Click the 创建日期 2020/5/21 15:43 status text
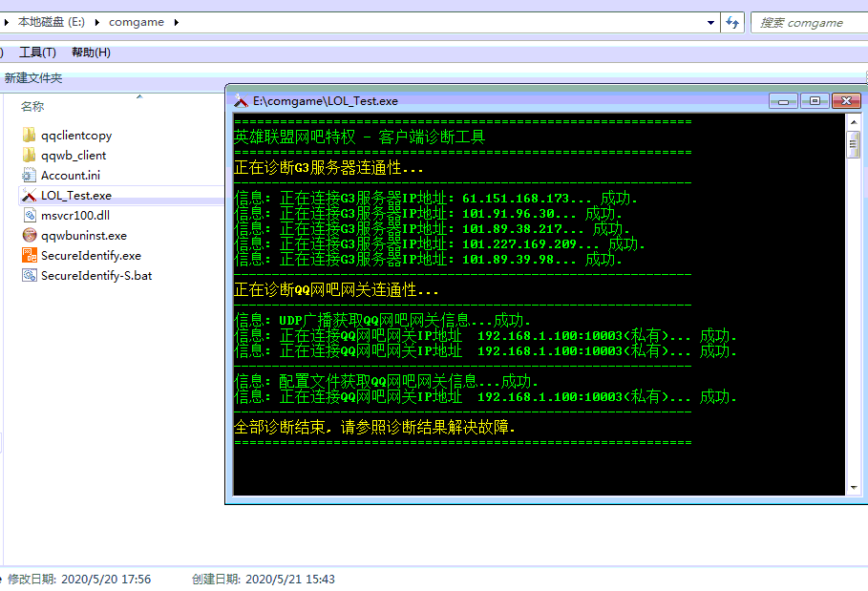 click(264, 580)
